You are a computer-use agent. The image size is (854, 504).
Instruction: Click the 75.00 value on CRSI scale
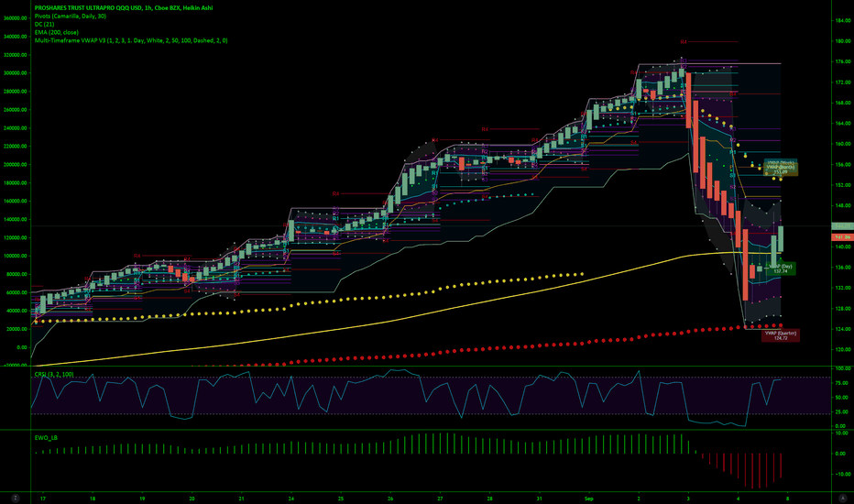point(841,383)
